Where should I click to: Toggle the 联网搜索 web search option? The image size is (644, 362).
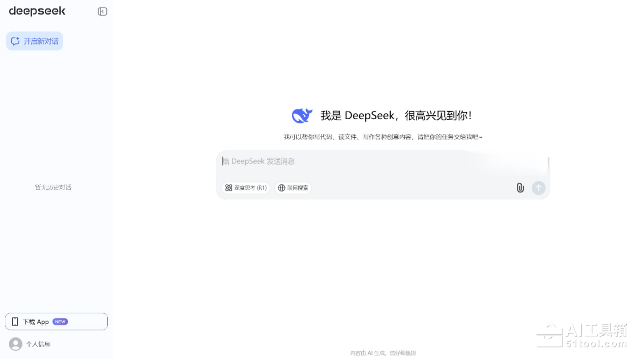293,188
